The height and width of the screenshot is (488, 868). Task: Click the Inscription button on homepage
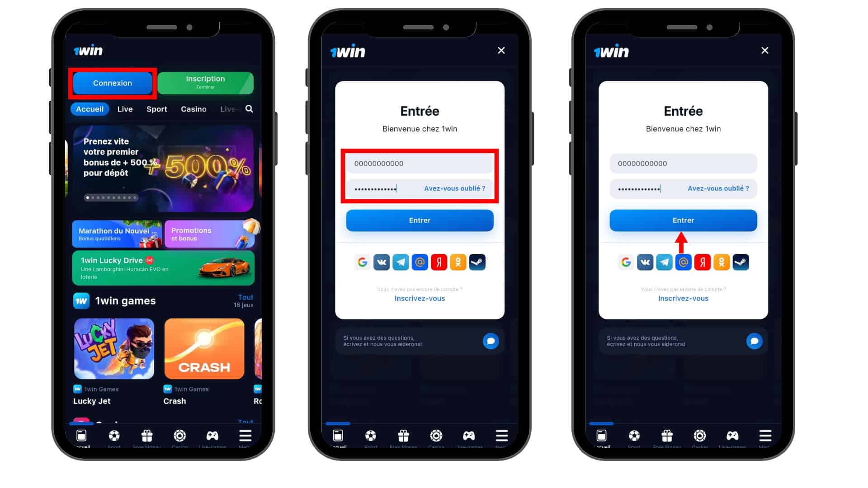pyautogui.click(x=205, y=82)
